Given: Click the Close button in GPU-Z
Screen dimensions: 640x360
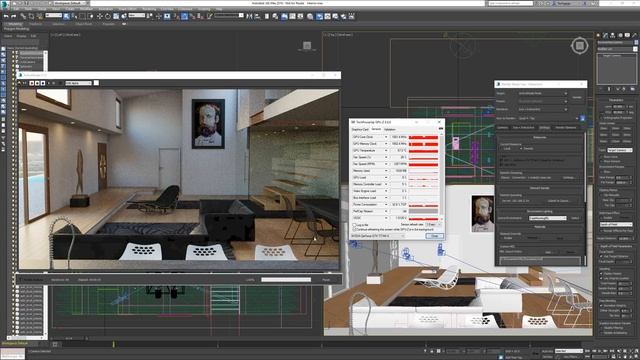Looking at the screenshot, I should (x=434, y=236).
